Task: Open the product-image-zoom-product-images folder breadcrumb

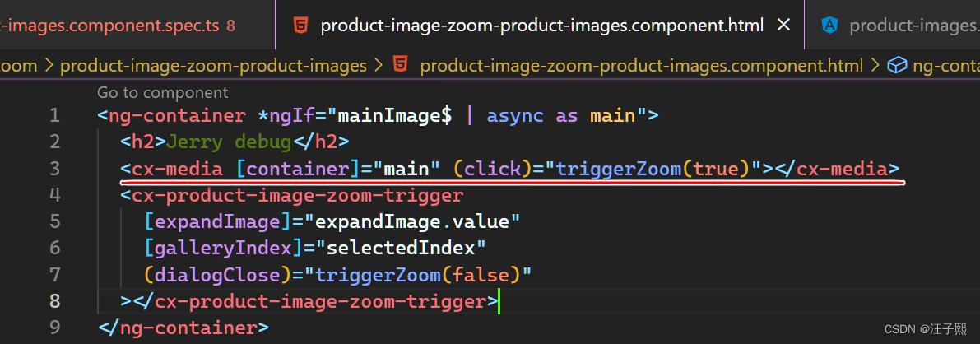Action: coord(213,65)
